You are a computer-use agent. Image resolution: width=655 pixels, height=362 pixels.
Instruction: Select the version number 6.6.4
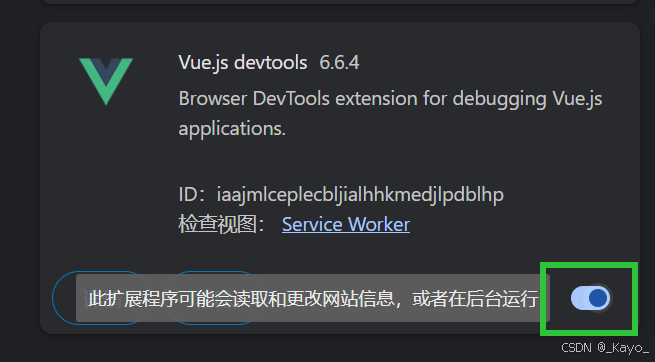(x=339, y=63)
